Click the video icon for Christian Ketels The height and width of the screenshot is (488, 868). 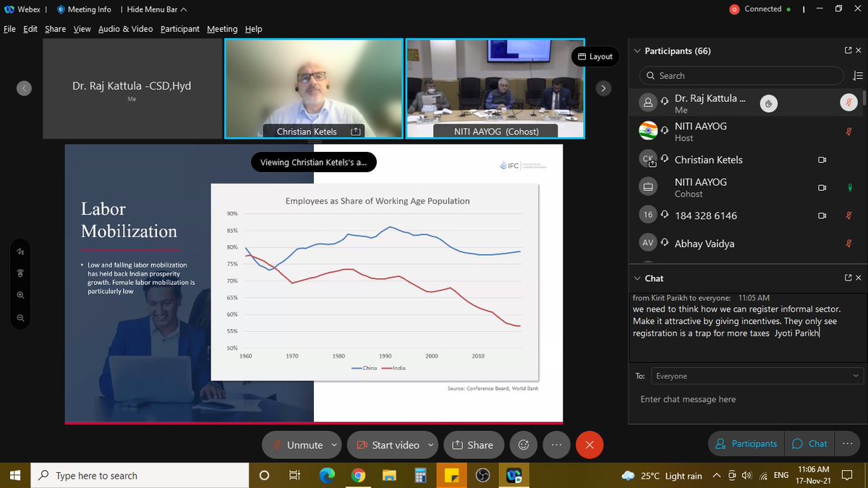[822, 160]
